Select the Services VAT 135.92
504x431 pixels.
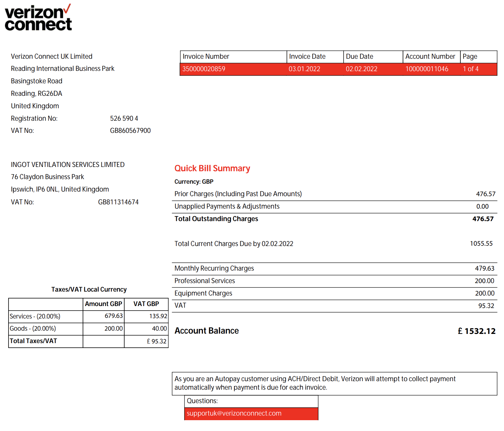click(158, 316)
